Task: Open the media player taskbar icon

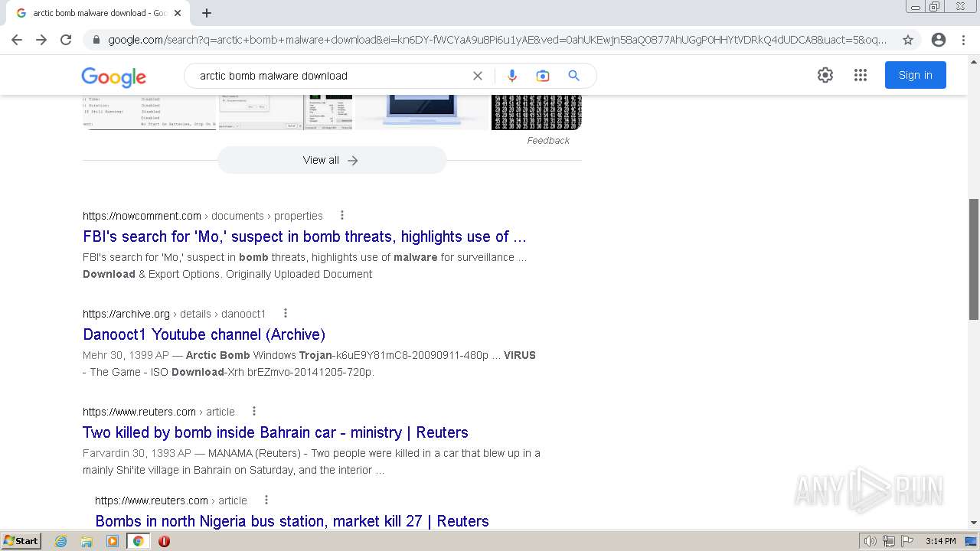Action: pyautogui.click(x=113, y=541)
